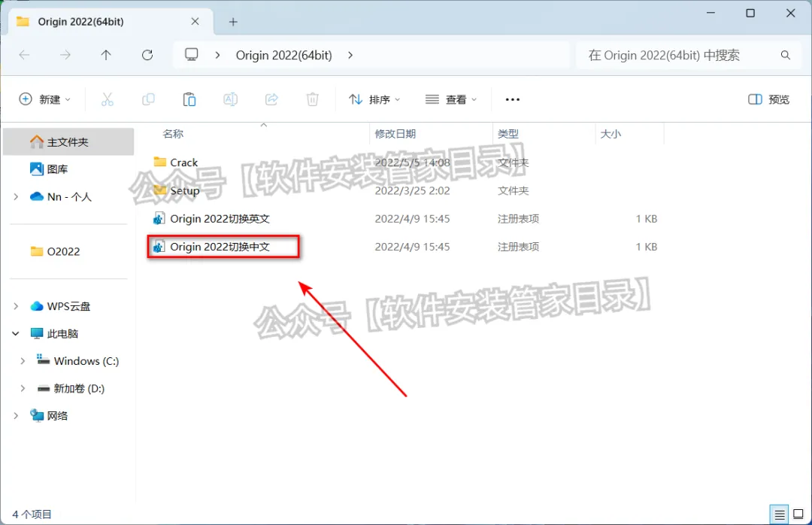Expand the WPS云盘 tree node

pyautogui.click(x=16, y=306)
